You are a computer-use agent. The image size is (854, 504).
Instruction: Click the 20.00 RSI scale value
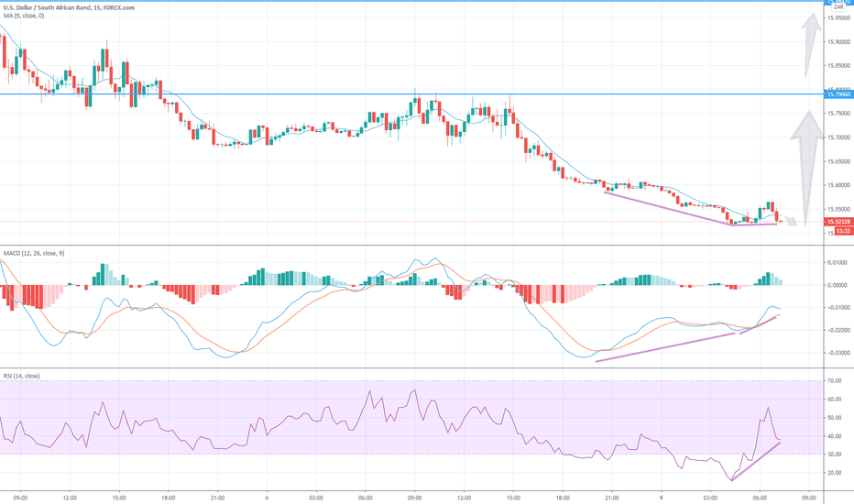click(x=835, y=473)
